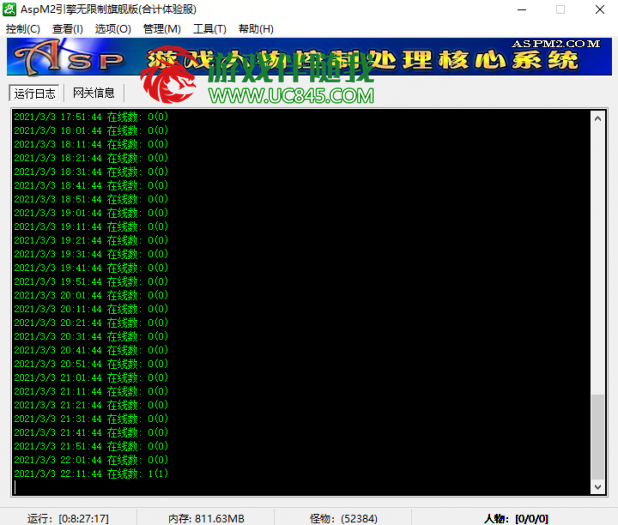Click the empty log input line at bottom
The height and width of the screenshot is (525, 618).
(302, 488)
